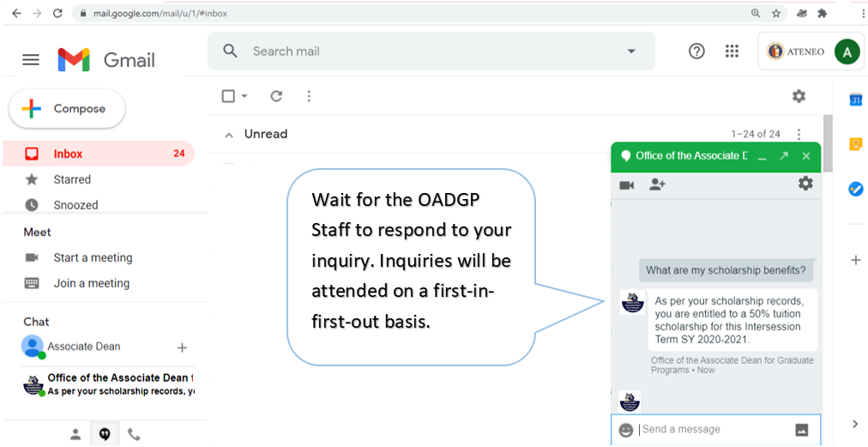Open the main menu hamburger icon
The width and height of the screenshot is (868, 447).
(x=30, y=60)
